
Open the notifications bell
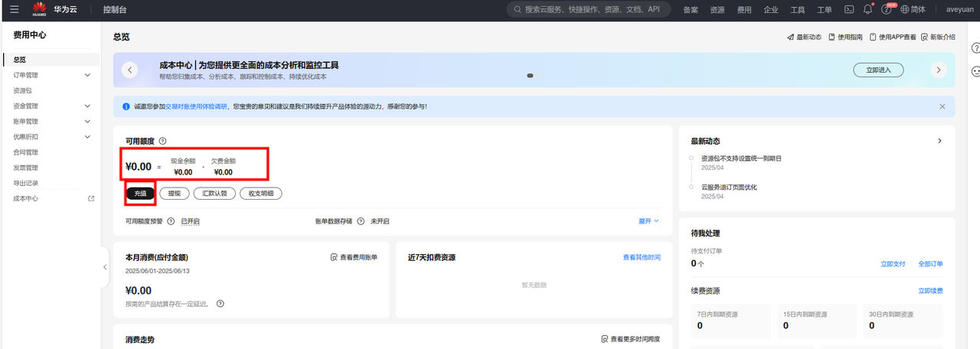(x=867, y=9)
